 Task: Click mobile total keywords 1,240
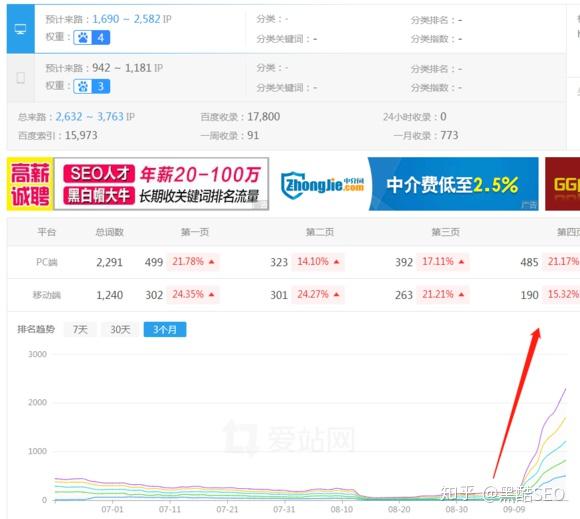[x=109, y=295]
